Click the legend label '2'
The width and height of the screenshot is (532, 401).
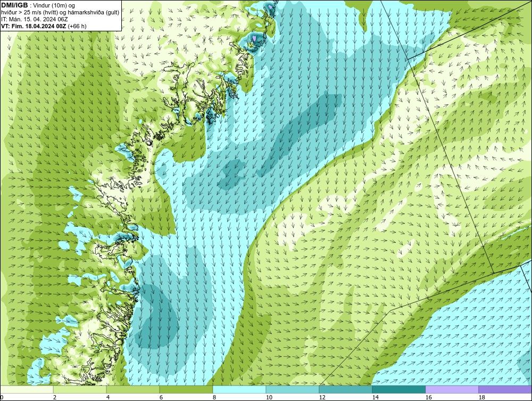coord(55,397)
